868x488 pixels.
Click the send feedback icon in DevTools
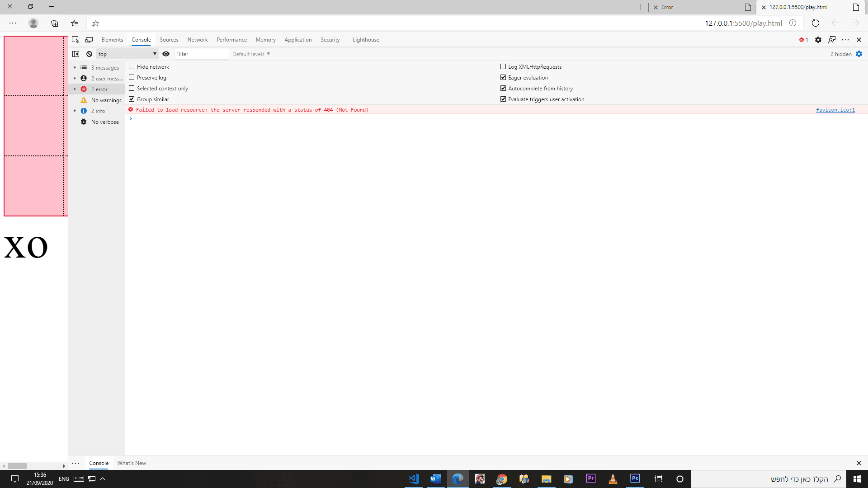pos(832,40)
